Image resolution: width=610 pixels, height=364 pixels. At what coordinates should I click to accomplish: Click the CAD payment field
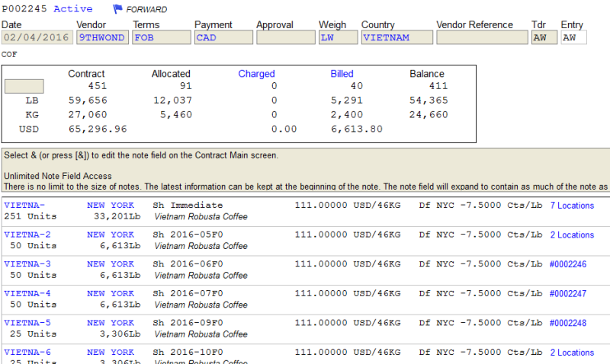click(223, 37)
